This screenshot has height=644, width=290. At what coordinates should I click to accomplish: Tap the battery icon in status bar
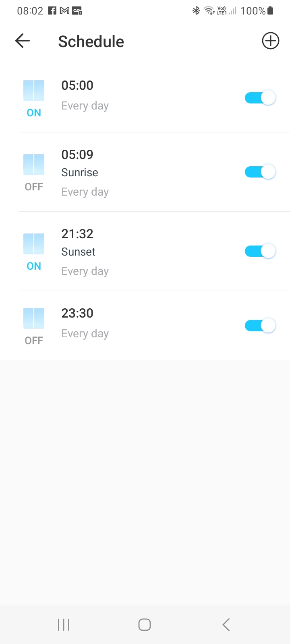(x=270, y=11)
